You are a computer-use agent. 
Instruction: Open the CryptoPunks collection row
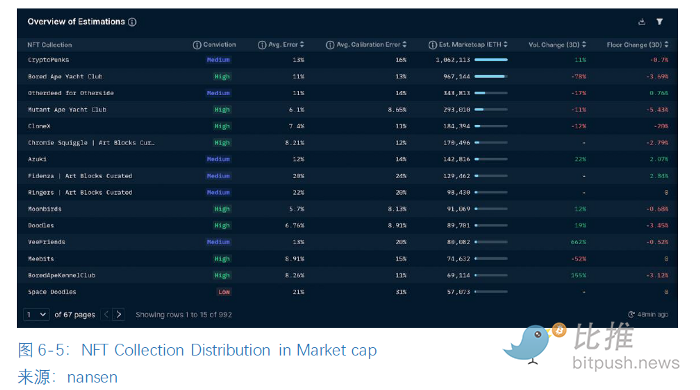pos(347,60)
